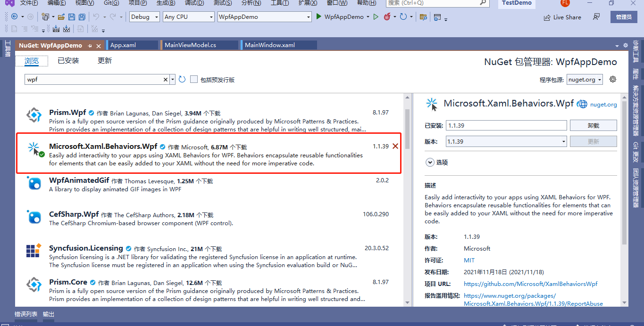644x326 pixels.
Task: Click the send feedback person icon
Action: click(x=597, y=16)
